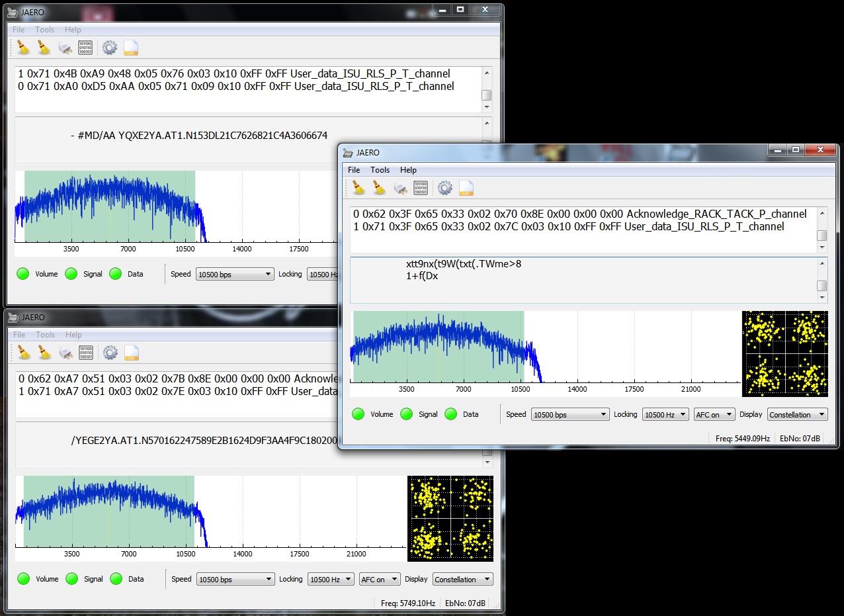Click the LOG file icon

coord(466,187)
